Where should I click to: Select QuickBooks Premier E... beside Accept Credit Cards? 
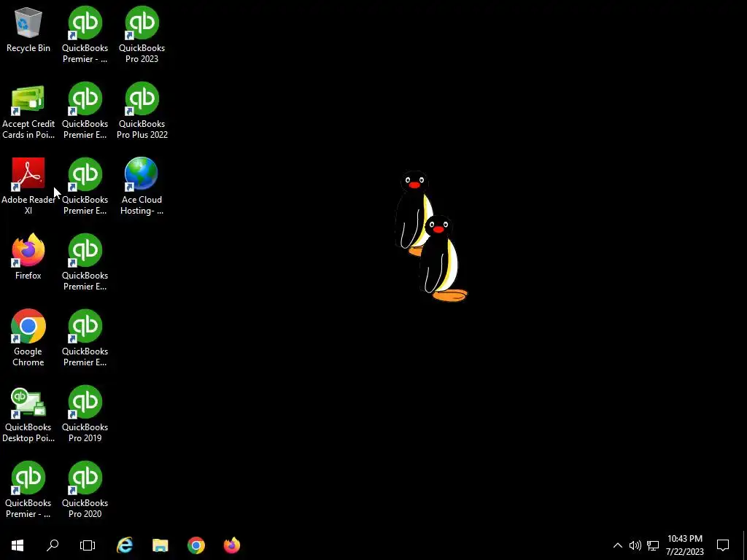pyautogui.click(x=85, y=111)
